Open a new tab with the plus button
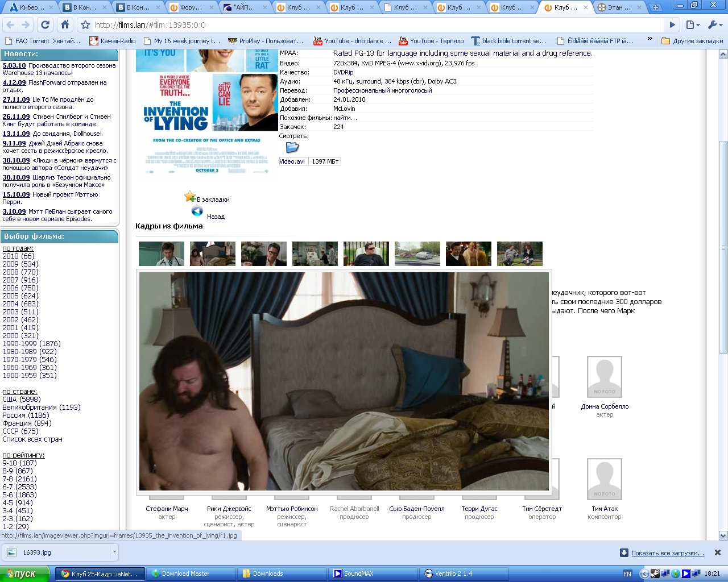The width and height of the screenshot is (728, 582). tap(655, 7)
